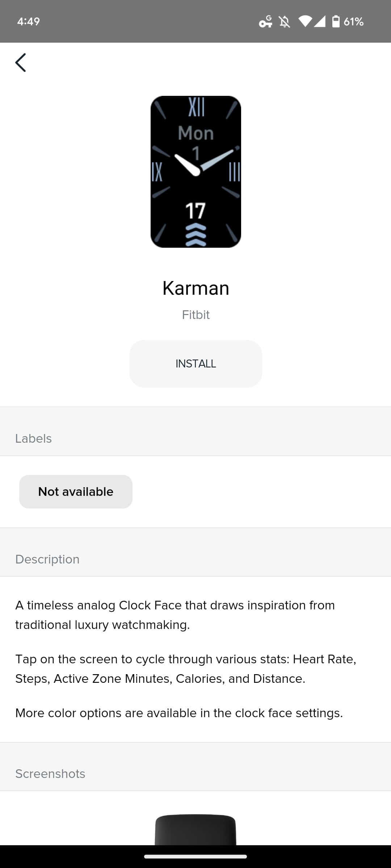391x868 pixels.
Task: Tap the Wi-Fi signal status icon
Action: click(x=305, y=22)
